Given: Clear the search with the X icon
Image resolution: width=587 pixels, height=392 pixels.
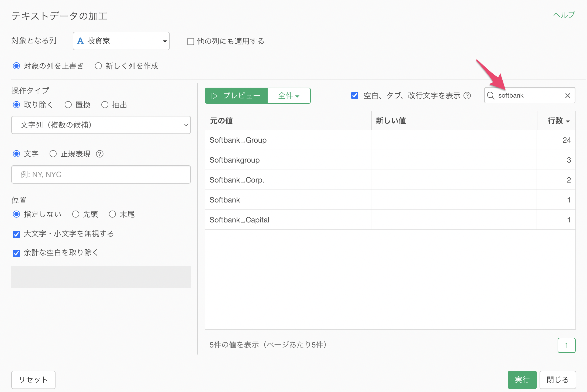Looking at the screenshot, I should [568, 95].
